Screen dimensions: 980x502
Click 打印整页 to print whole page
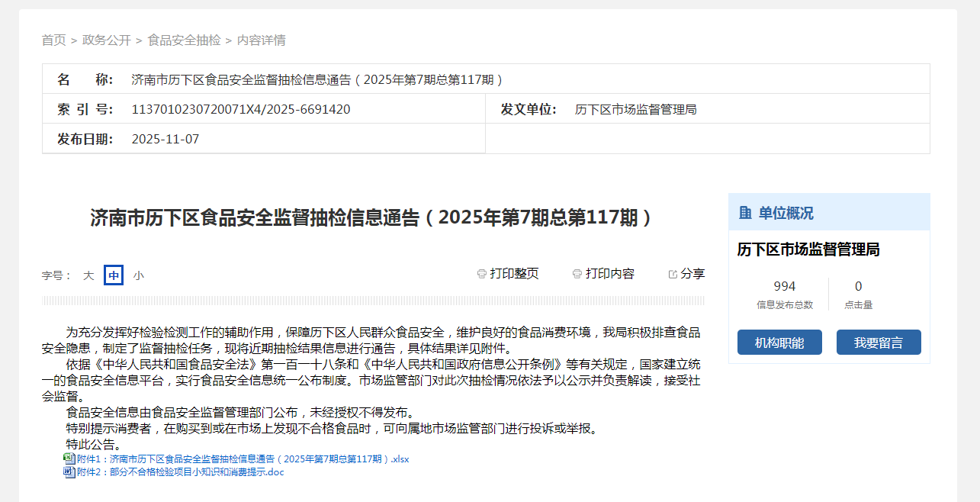(x=514, y=274)
